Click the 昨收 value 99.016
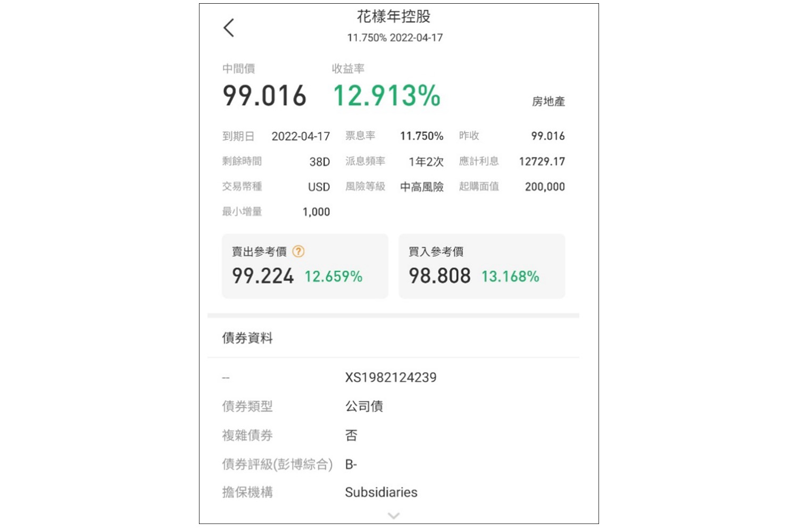Screen dimensions: 798x532 click(x=548, y=136)
